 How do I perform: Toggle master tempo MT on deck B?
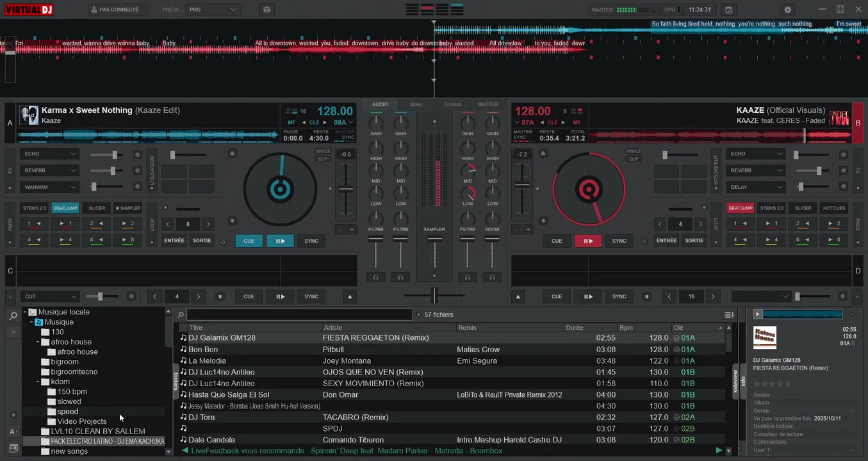point(577,122)
